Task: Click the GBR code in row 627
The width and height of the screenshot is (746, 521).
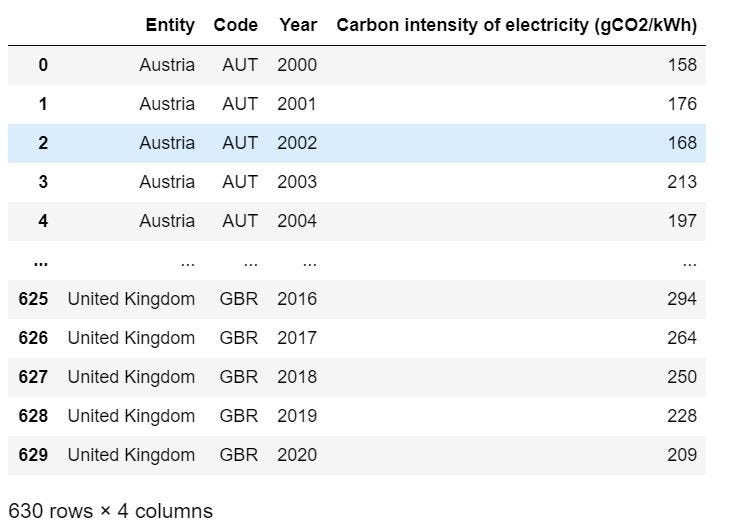Action: click(x=238, y=377)
